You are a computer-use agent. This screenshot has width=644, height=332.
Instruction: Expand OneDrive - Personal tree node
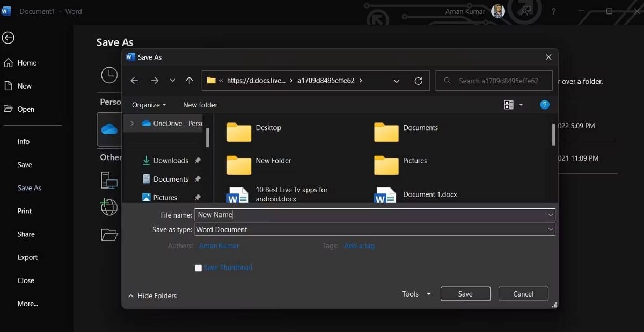(x=132, y=123)
